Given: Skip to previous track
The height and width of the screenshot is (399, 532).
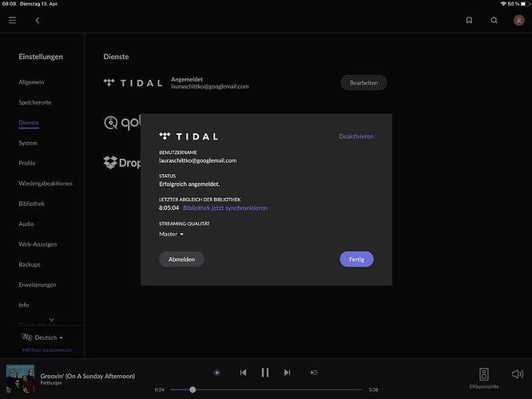Looking at the screenshot, I should click(x=243, y=373).
